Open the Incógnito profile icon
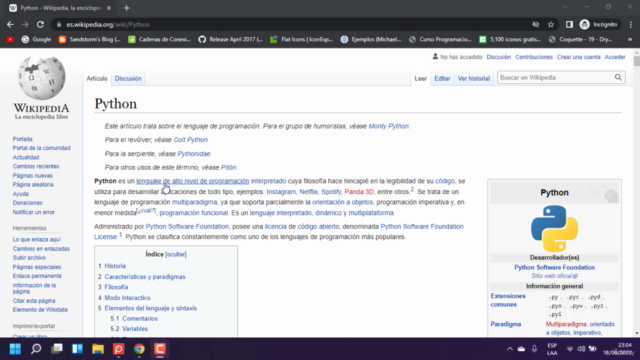This screenshot has height=360, width=640. click(598, 24)
